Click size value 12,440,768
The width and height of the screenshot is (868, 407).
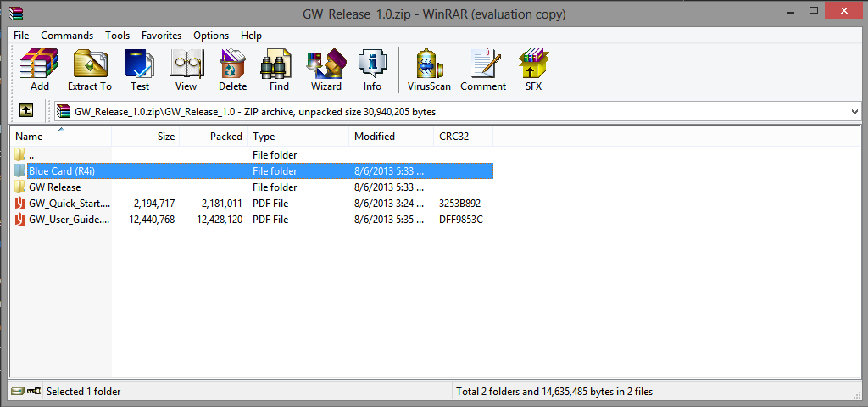tap(152, 220)
